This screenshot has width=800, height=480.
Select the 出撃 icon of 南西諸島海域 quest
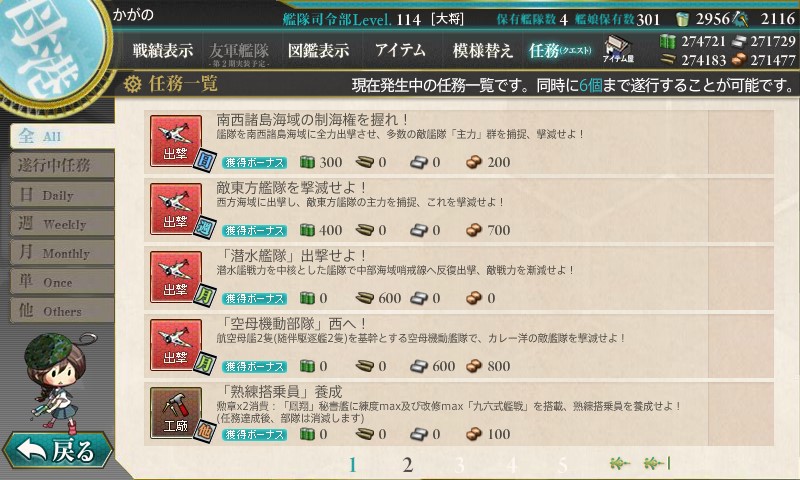[176, 141]
